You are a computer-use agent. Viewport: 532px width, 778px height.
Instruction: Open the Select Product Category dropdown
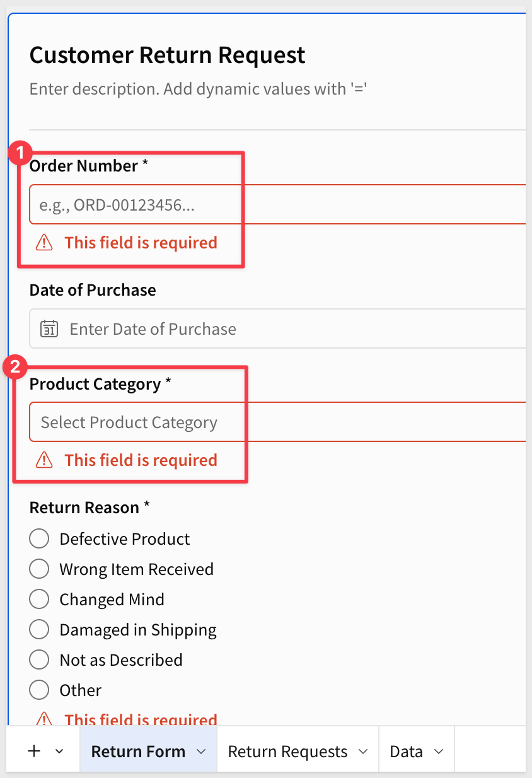coord(277,422)
